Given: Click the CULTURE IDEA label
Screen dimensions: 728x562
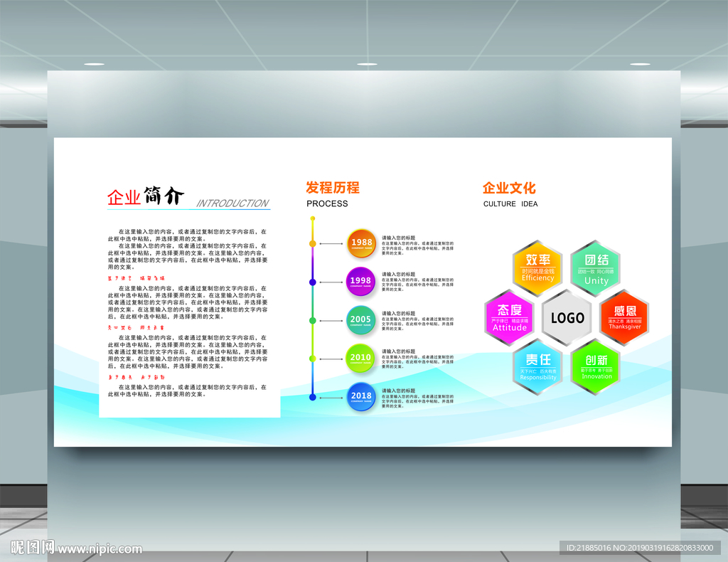Looking at the screenshot, I should [510, 204].
